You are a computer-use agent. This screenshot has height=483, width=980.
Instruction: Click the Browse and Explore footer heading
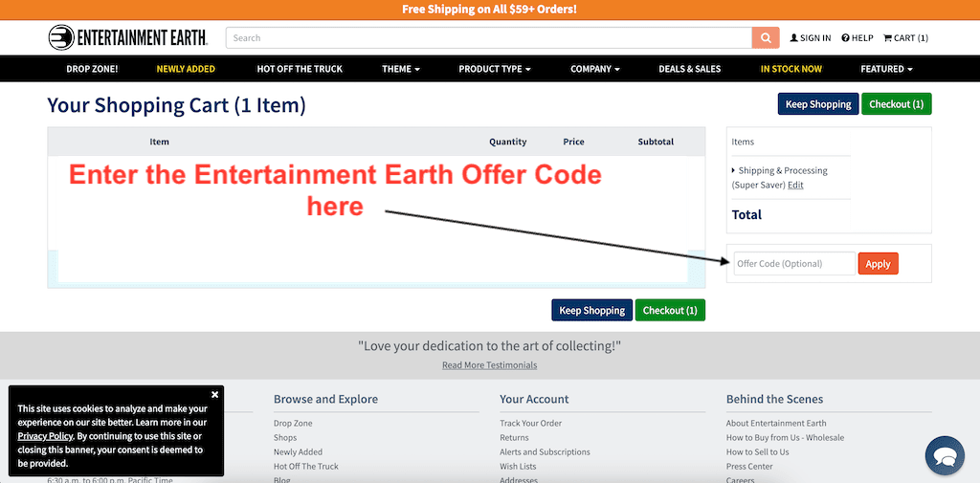[x=325, y=399]
